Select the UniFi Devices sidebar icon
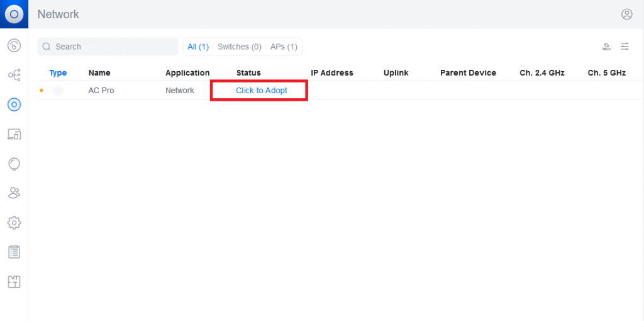Viewport: 644px width, 321px height. point(14,104)
